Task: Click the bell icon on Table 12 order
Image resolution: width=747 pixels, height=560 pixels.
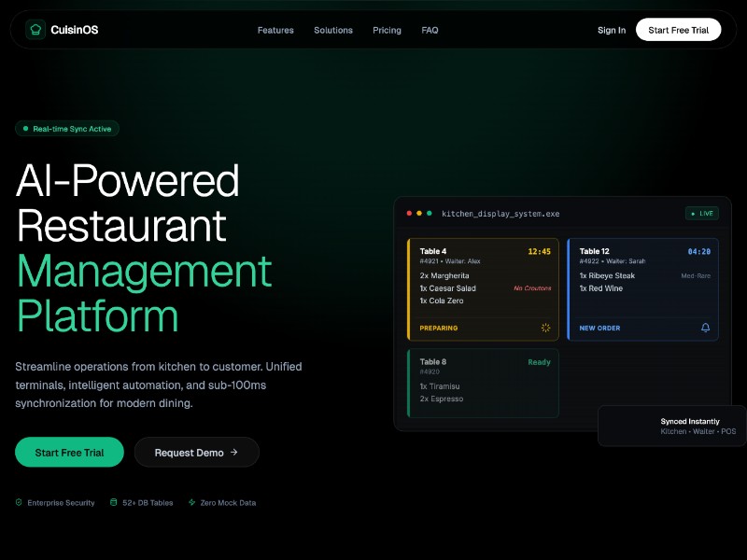Action: pyautogui.click(x=705, y=328)
